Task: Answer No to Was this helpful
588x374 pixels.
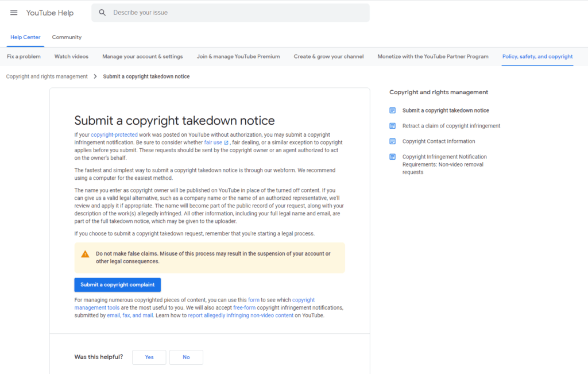Action: pyautogui.click(x=186, y=357)
